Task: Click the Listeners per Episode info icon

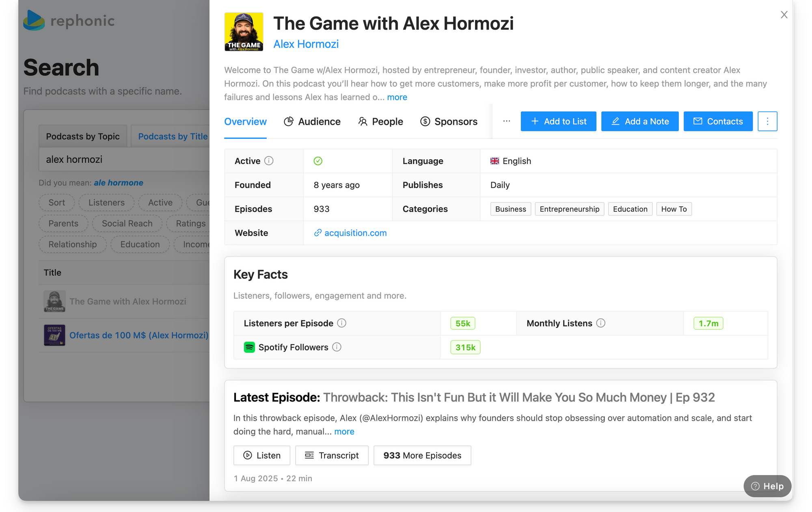Action: click(342, 323)
